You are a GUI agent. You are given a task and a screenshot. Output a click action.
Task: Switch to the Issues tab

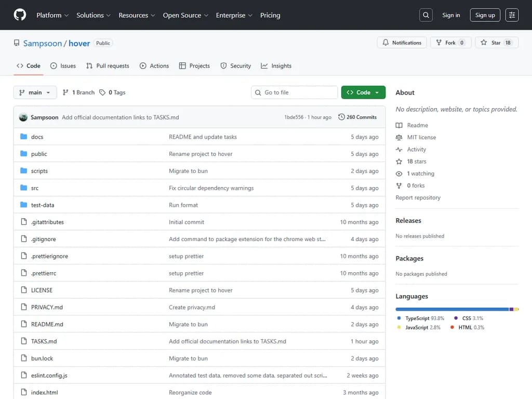63,66
